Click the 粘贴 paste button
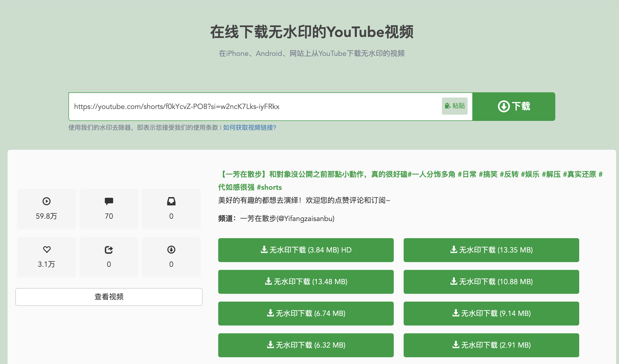This screenshot has width=619, height=364. (x=455, y=106)
